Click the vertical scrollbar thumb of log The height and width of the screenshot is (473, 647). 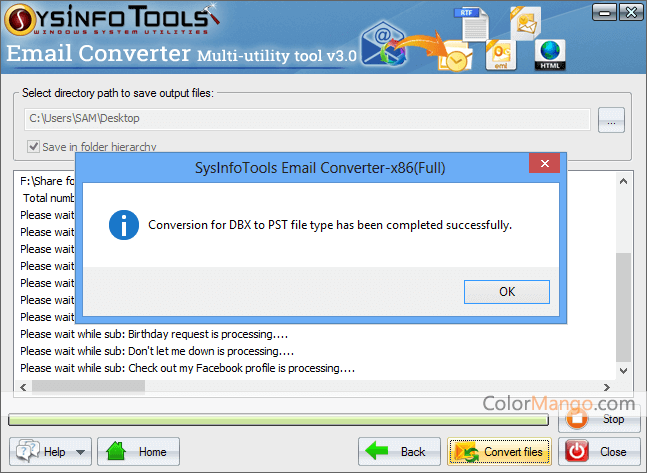pyautogui.click(x=623, y=307)
